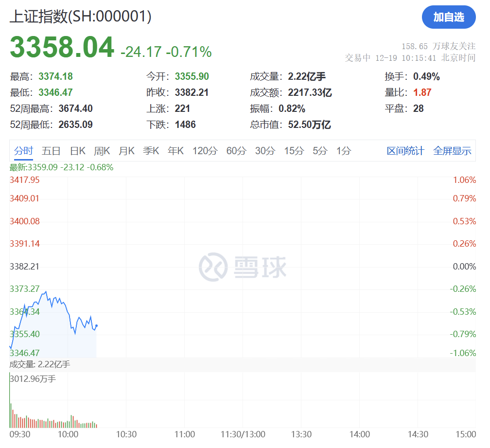
Task: Select the 周K weekly chart
Action: [102, 151]
